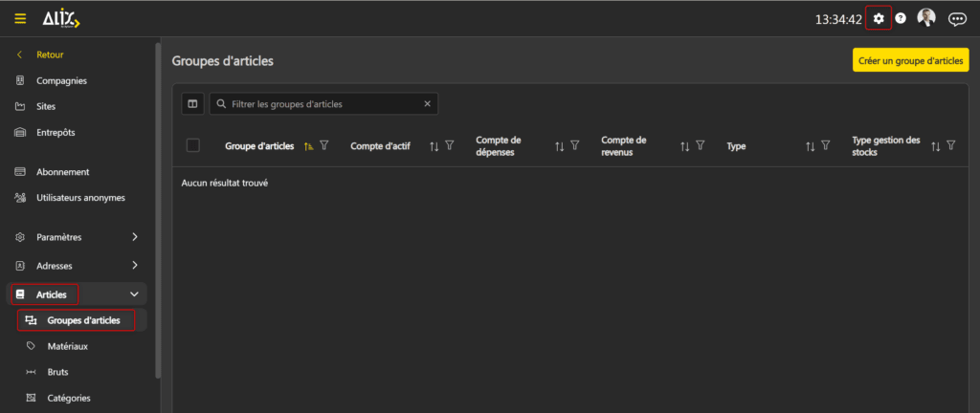This screenshot has height=413, width=980.
Task: Open Entrepôts in the sidebar
Action: (56, 132)
